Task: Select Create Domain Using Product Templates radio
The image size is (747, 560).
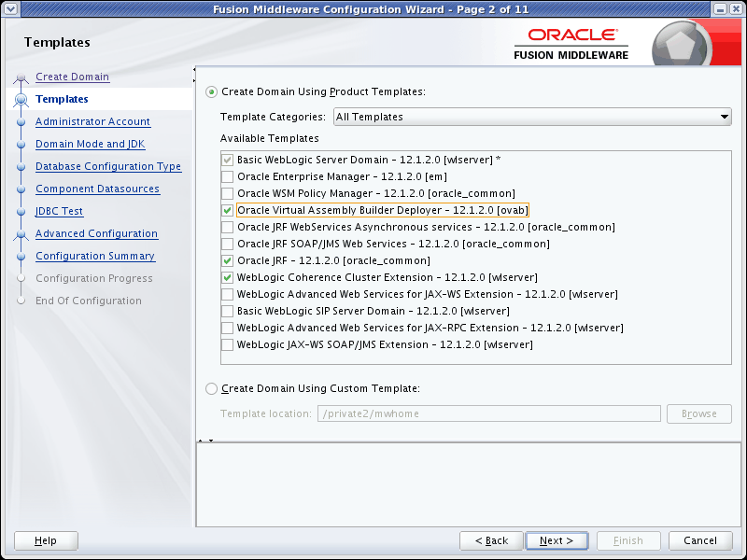Action: (212, 91)
